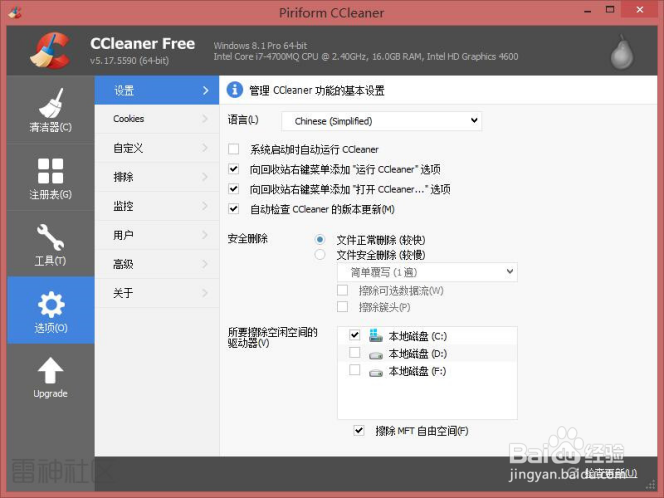Click the CCleaner logo in header
Screen dimensions: 664x498
[50, 50]
